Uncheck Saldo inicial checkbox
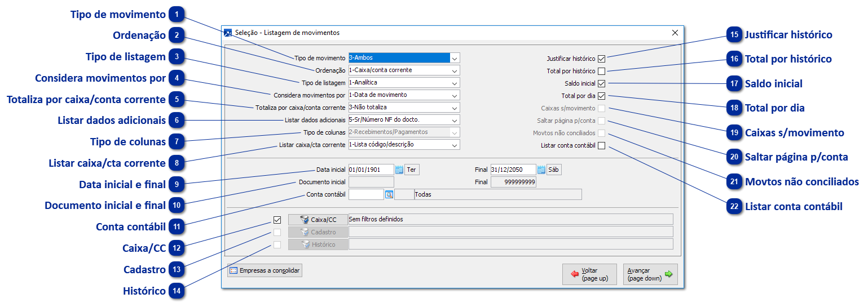Viewport: 868px width, 307px height. tap(601, 83)
